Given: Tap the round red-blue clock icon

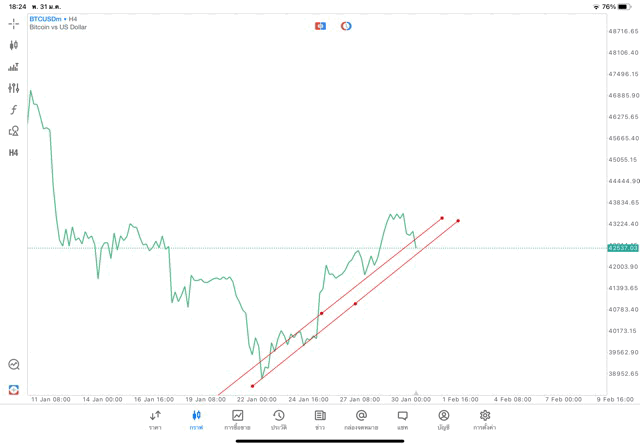Looking at the screenshot, I should (346, 26).
